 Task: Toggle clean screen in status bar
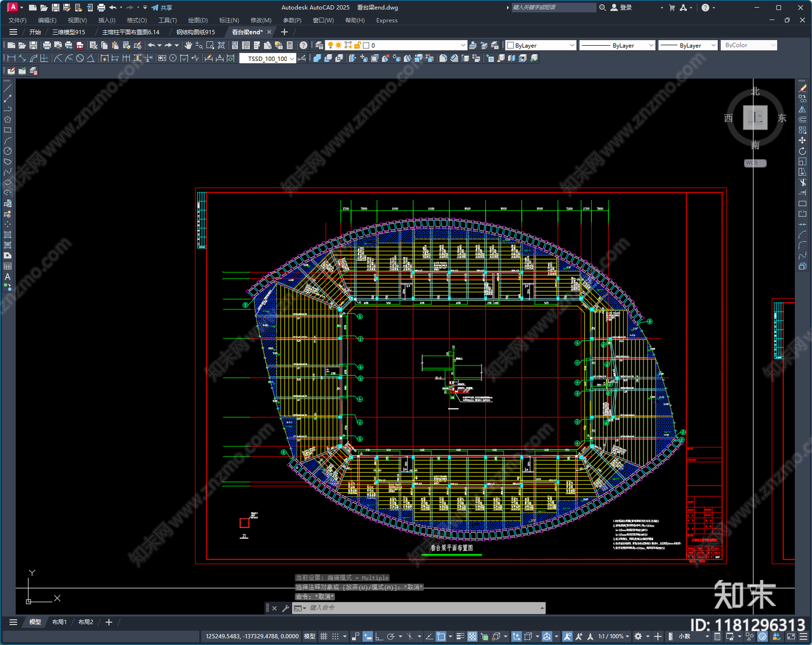(791, 636)
